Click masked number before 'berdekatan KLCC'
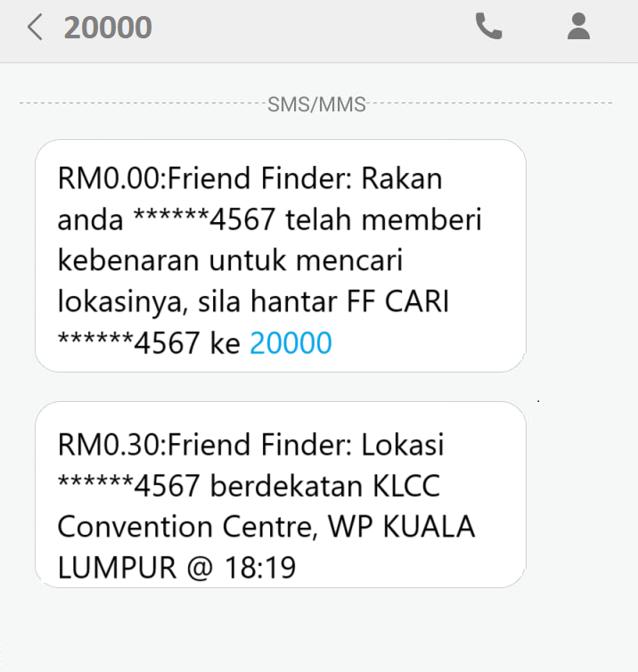This screenshot has height=672, width=638. [x=131, y=486]
